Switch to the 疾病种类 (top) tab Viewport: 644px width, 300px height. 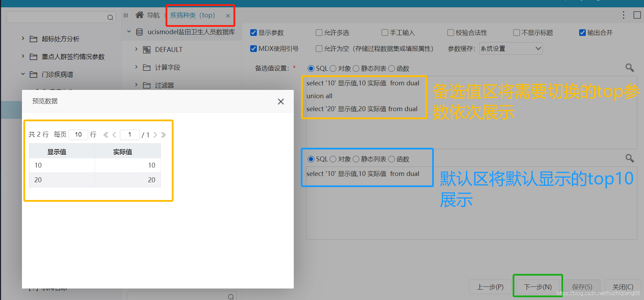tap(193, 15)
